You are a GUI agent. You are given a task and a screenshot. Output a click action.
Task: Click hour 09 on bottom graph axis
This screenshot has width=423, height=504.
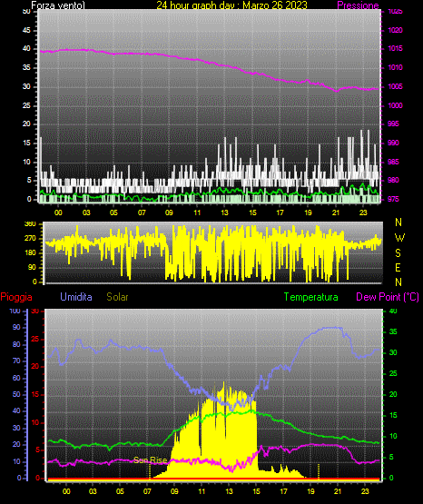click(174, 491)
